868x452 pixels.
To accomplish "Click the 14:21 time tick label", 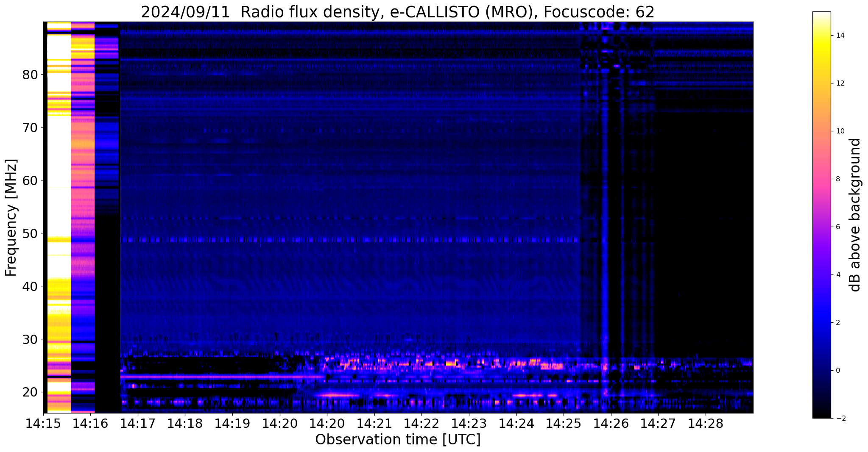I will (374, 423).
